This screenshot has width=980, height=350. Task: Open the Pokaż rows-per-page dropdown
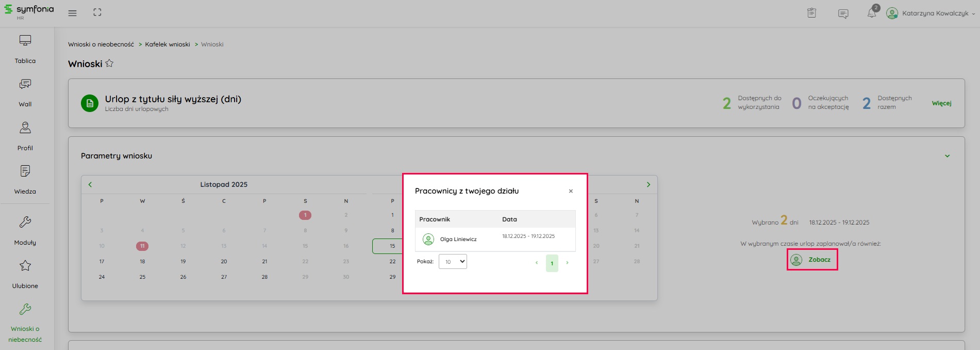[x=453, y=262]
